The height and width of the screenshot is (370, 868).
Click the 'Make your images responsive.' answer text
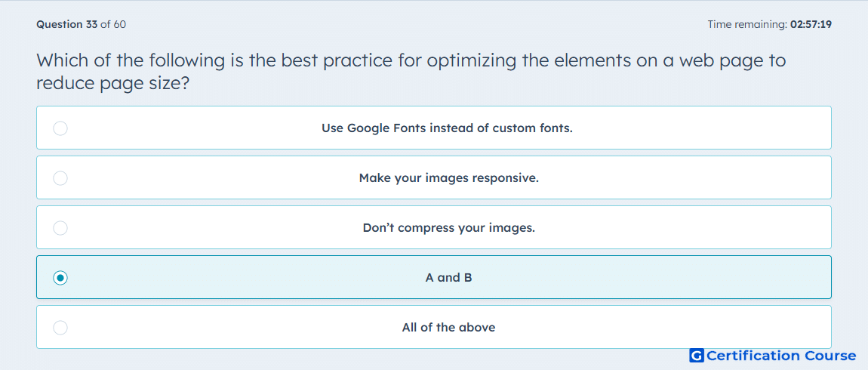(x=449, y=177)
